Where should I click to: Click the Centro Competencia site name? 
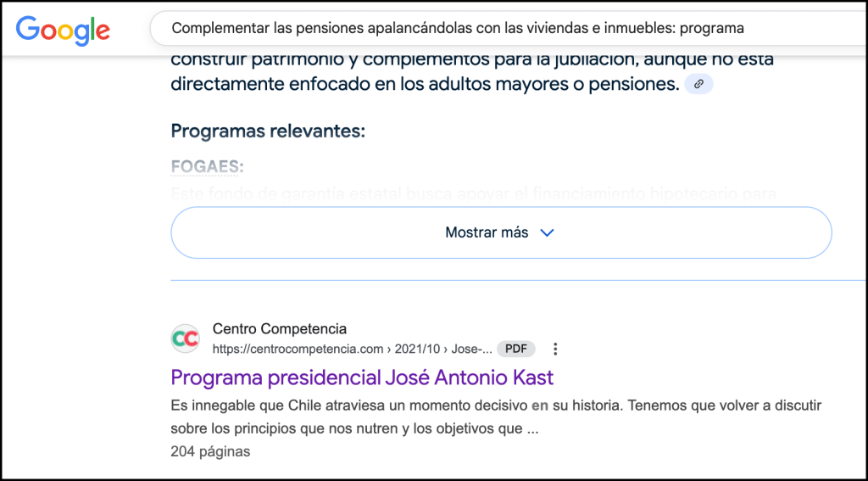click(x=280, y=328)
